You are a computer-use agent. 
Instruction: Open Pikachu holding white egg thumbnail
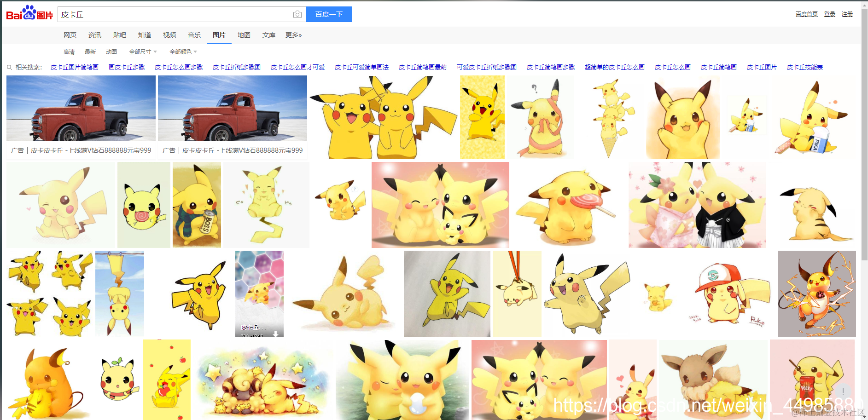click(x=402, y=380)
